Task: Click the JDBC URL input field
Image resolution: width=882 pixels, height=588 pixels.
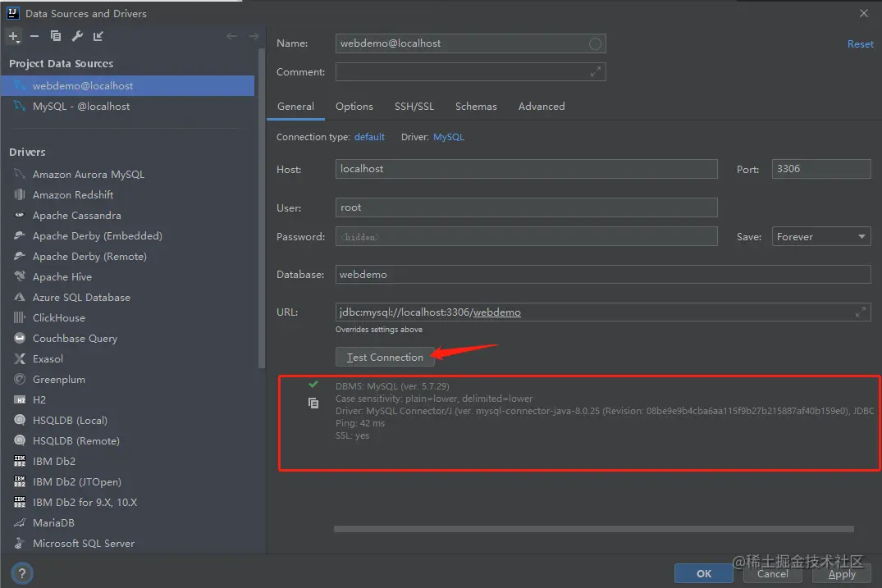Action: click(x=603, y=312)
